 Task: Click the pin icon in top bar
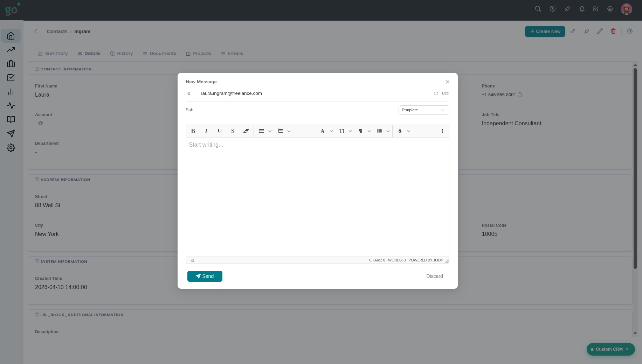pyautogui.click(x=567, y=9)
